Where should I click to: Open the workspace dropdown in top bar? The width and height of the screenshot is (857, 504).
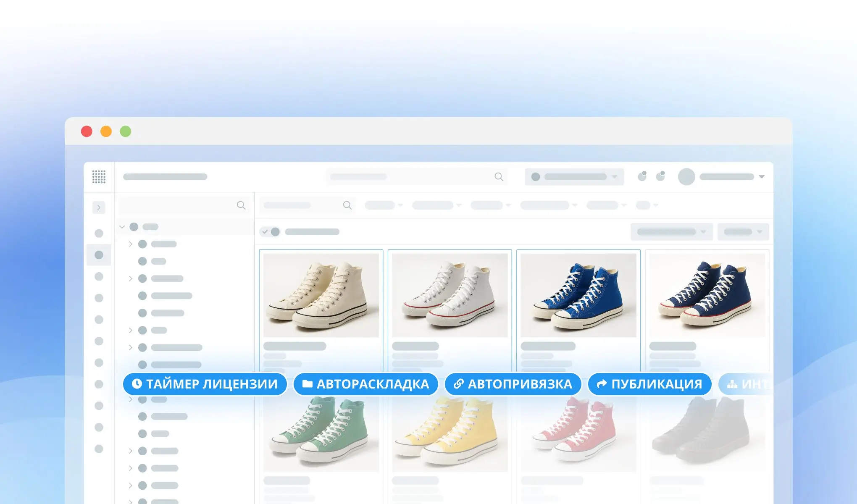[x=574, y=177]
